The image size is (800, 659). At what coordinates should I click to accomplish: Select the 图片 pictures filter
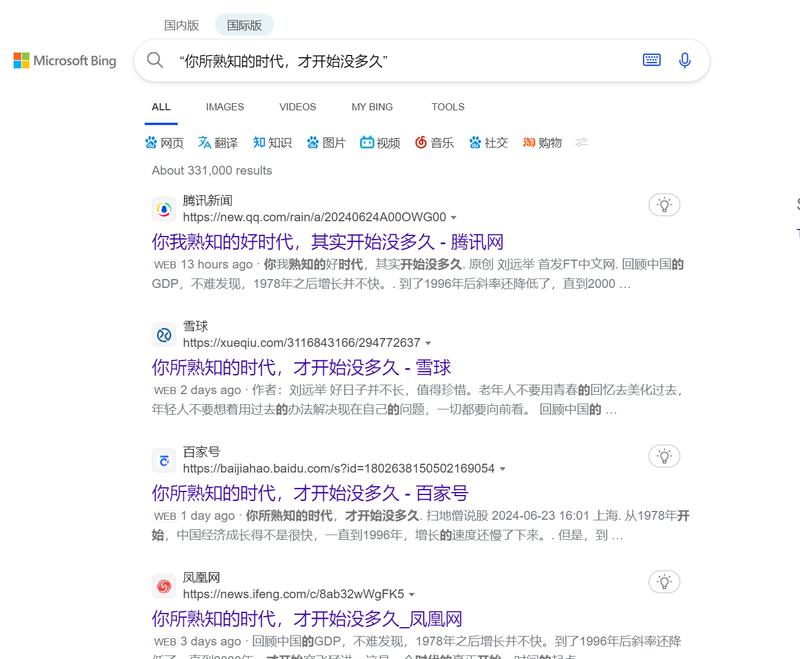click(326, 142)
